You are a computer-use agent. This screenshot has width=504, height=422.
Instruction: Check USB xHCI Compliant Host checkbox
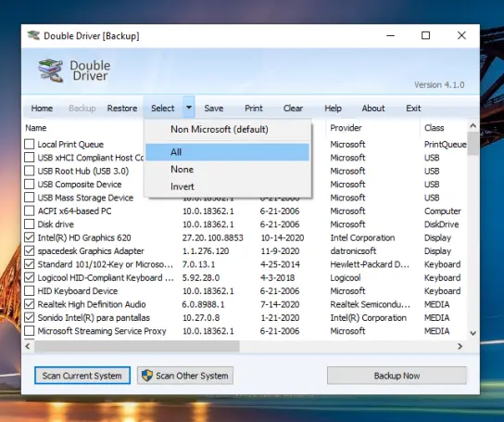tap(30, 158)
